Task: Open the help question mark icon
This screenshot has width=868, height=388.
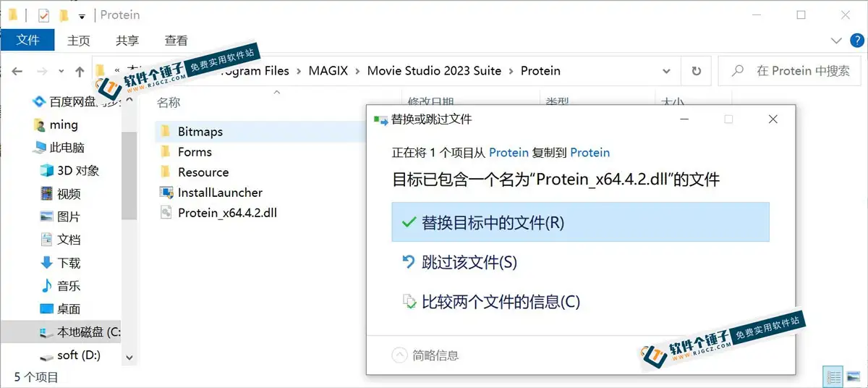Action: (x=854, y=41)
